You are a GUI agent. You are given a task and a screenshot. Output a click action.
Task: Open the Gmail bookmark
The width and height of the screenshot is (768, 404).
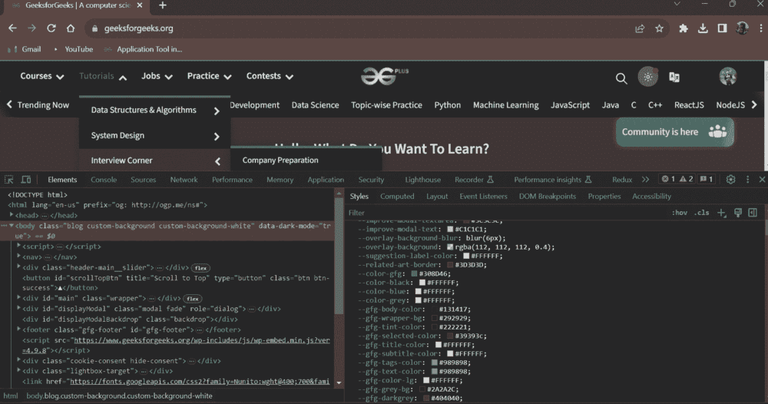(x=25, y=49)
